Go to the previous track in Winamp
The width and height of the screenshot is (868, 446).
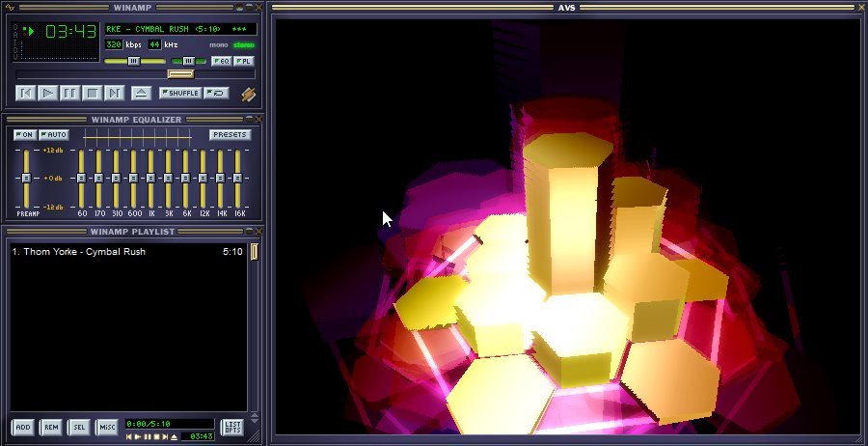25,93
